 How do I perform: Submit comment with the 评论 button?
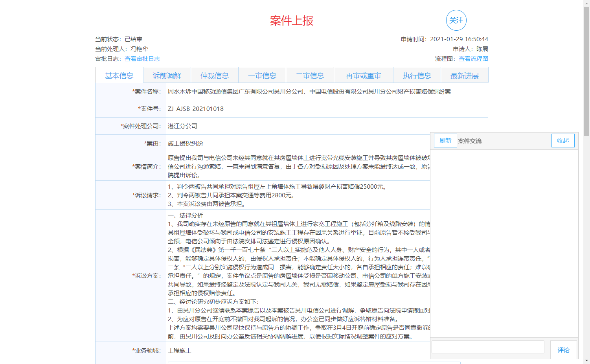click(x=563, y=350)
